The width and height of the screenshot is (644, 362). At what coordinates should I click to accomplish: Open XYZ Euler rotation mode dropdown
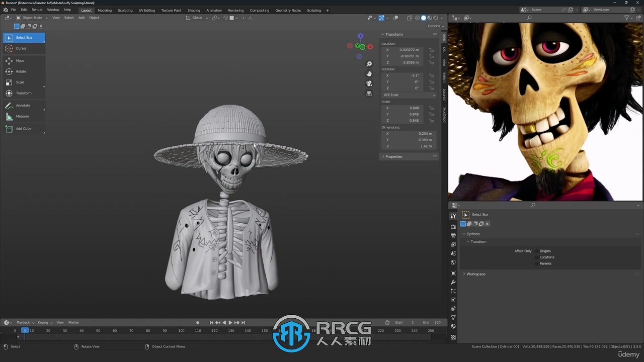[409, 95]
